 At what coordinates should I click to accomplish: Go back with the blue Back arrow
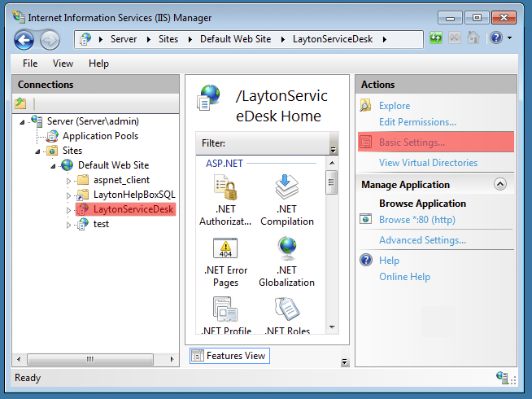click(x=24, y=41)
